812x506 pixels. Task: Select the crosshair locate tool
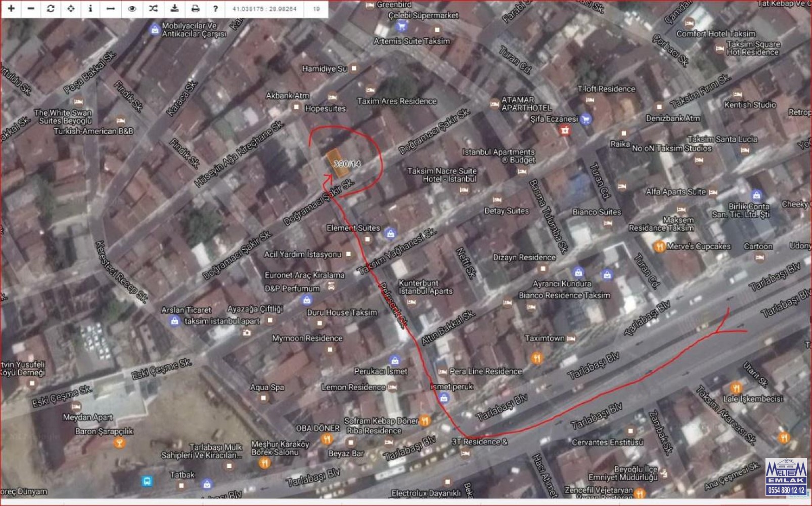coord(71,9)
